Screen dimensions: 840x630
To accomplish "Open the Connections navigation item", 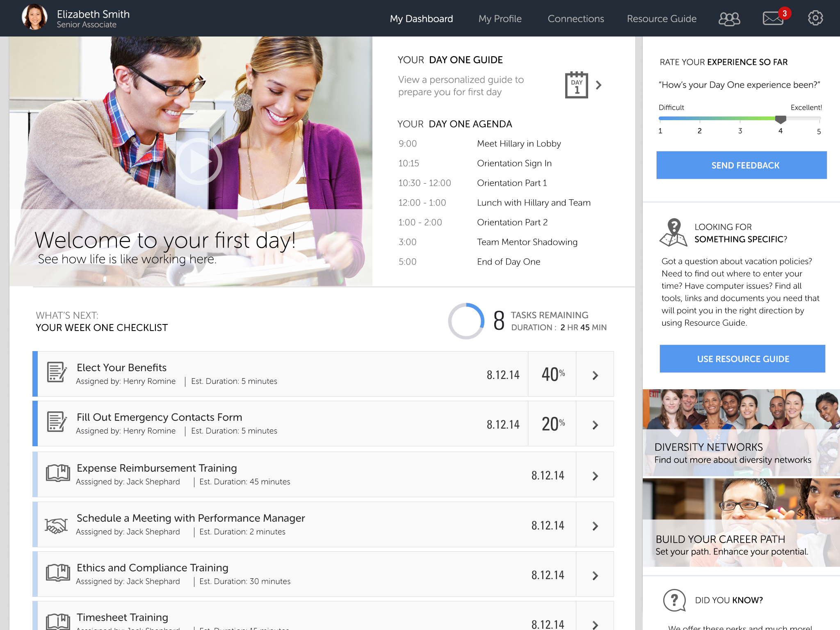I will pyautogui.click(x=575, y=19).
